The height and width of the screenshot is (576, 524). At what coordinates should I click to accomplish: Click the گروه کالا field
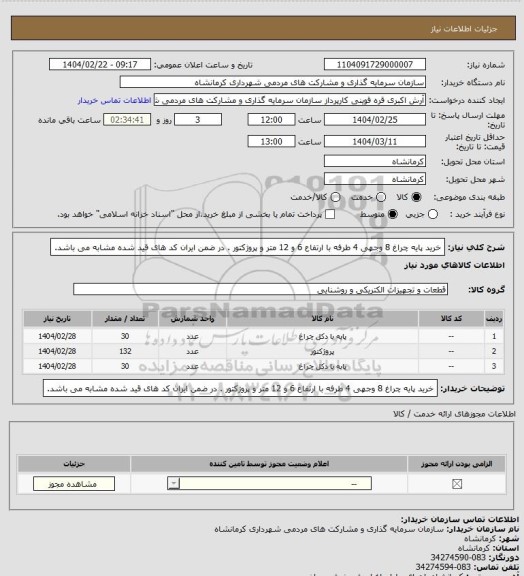pos(261,289)
